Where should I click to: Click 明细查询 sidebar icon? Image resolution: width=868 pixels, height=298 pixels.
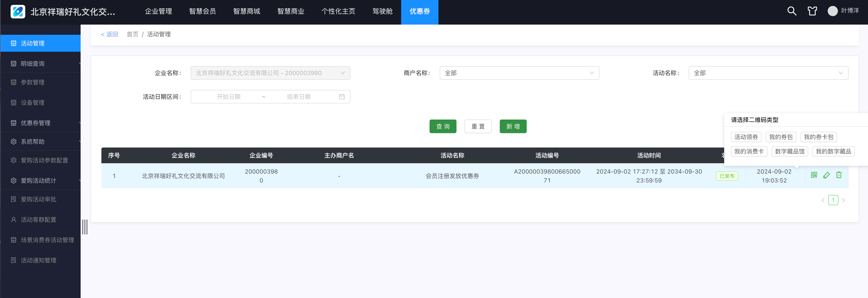[x=14, y=64]
